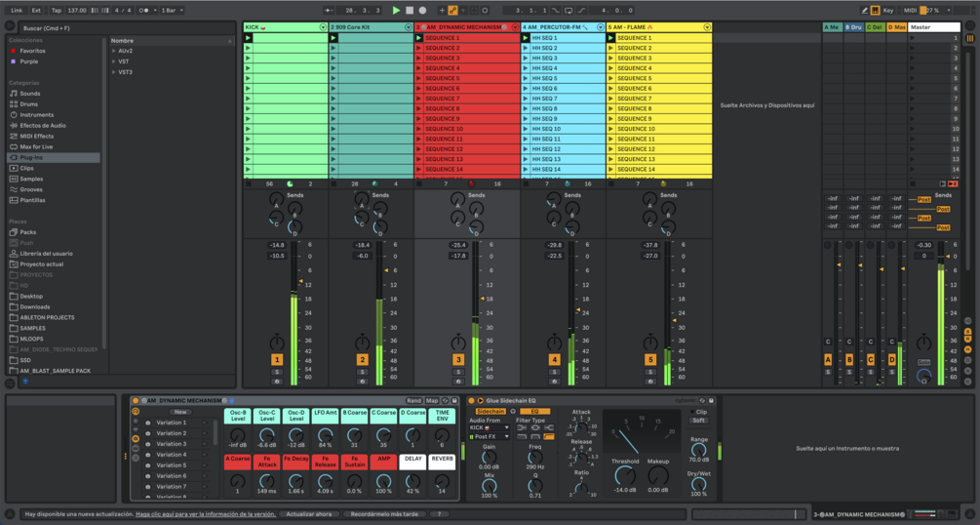Open the Clips browser category

point(26,168)
